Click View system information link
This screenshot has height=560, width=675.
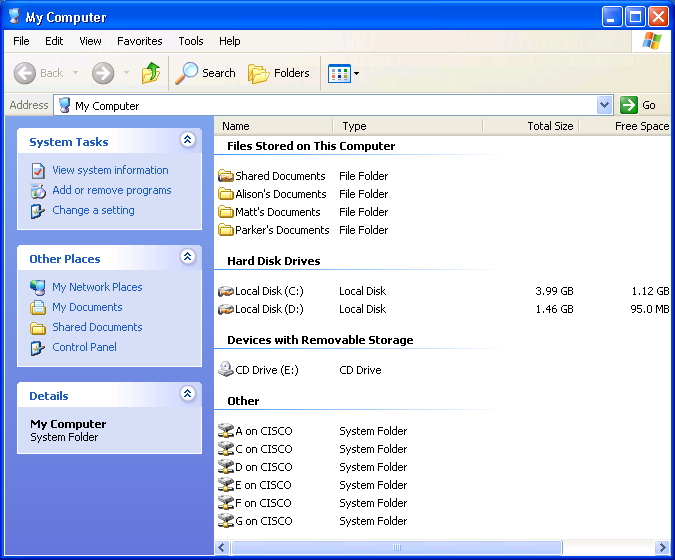point(110,170)
